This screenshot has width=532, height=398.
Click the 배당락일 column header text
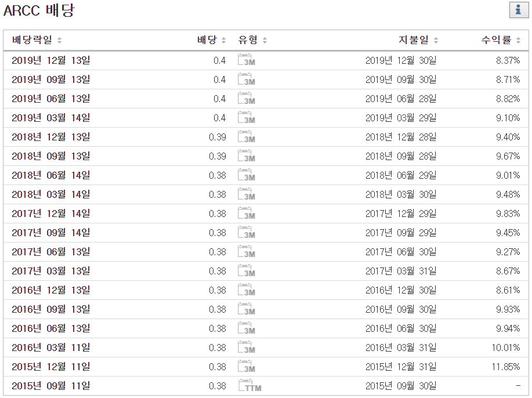point(32,40)
